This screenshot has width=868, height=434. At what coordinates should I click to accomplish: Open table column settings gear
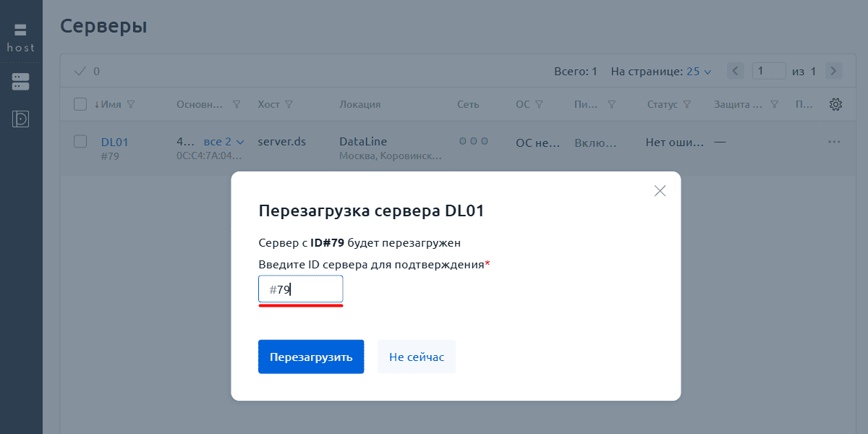pyautogui.click(x=835, y=104)
